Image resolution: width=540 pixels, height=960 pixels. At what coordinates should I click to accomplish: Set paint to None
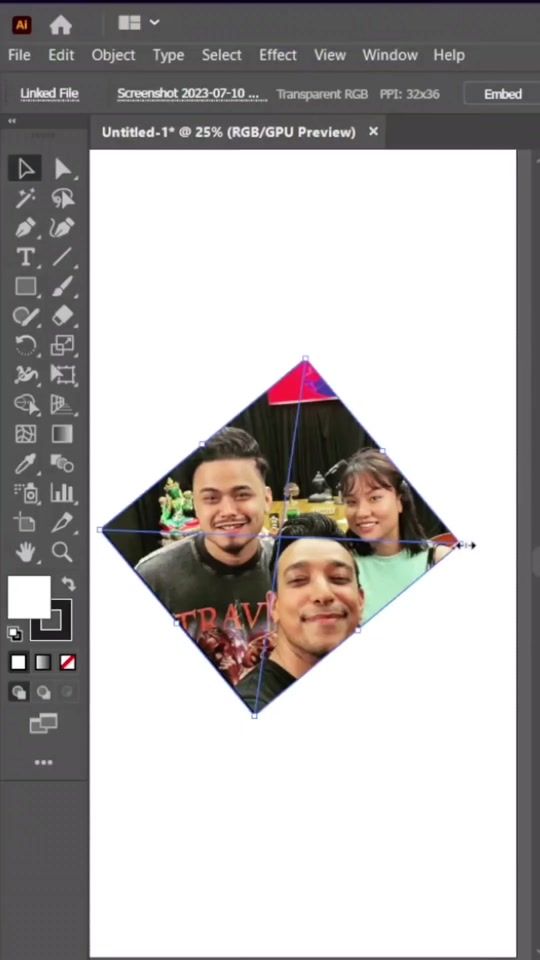click(x=67, y=662)
